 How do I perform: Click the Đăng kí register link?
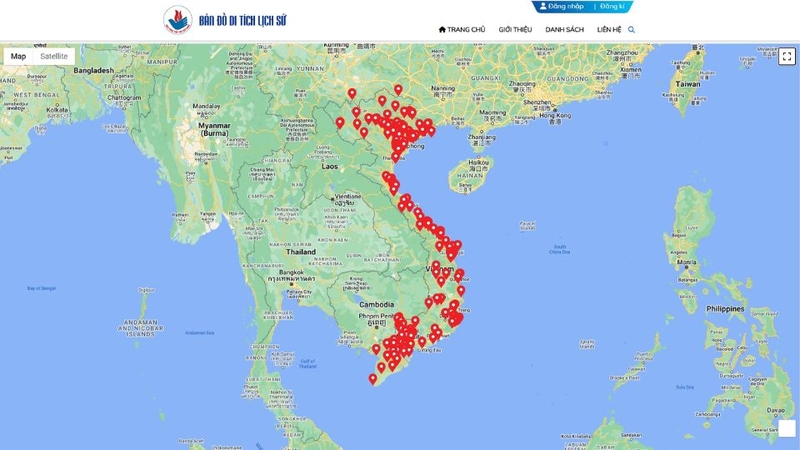(612, 6)
